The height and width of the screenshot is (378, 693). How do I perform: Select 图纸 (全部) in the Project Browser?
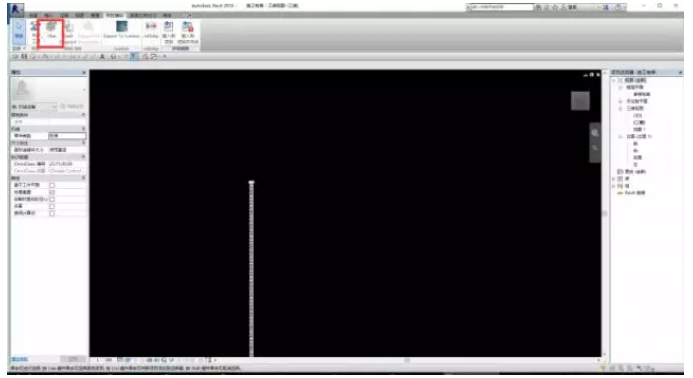tap(635, 172)
